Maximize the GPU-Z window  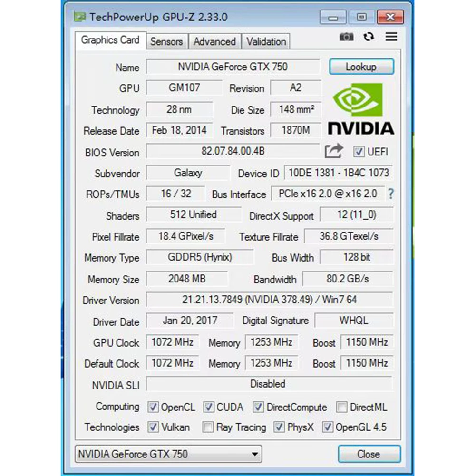click(361, 17)
